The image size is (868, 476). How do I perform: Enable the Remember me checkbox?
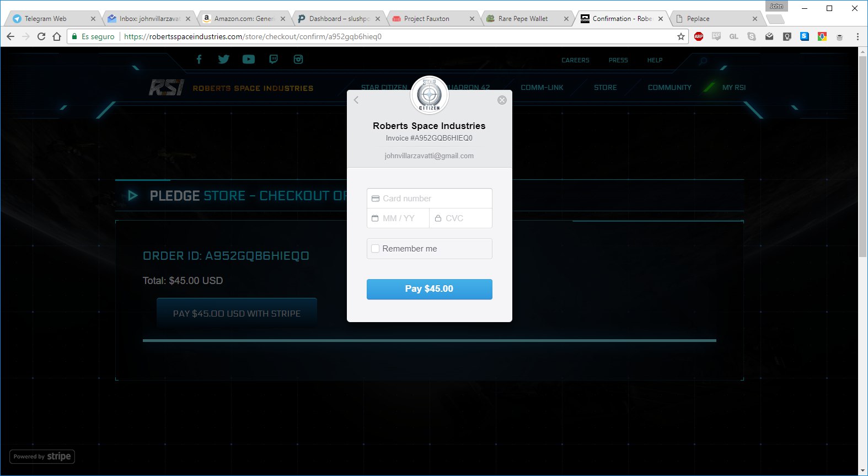376,249
